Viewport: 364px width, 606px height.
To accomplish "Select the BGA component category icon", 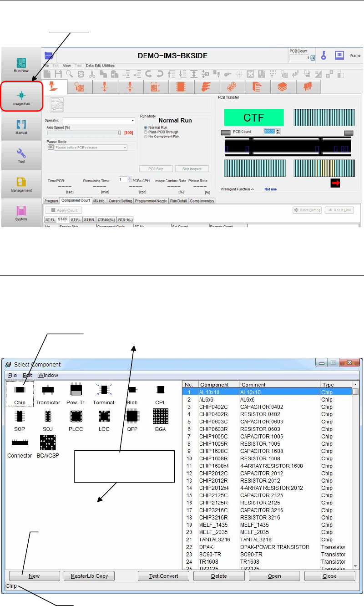I will pyautogui.click(x=160, y=419).
